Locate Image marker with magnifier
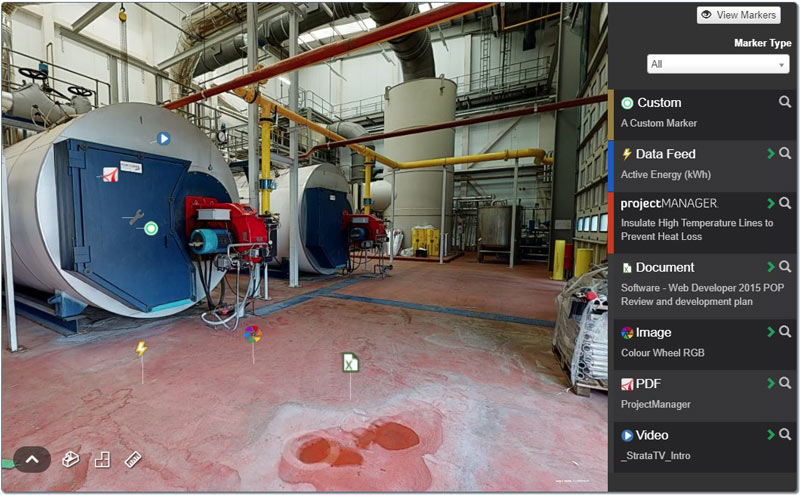Screen dimensions: 800x495 tap(785, 332)
